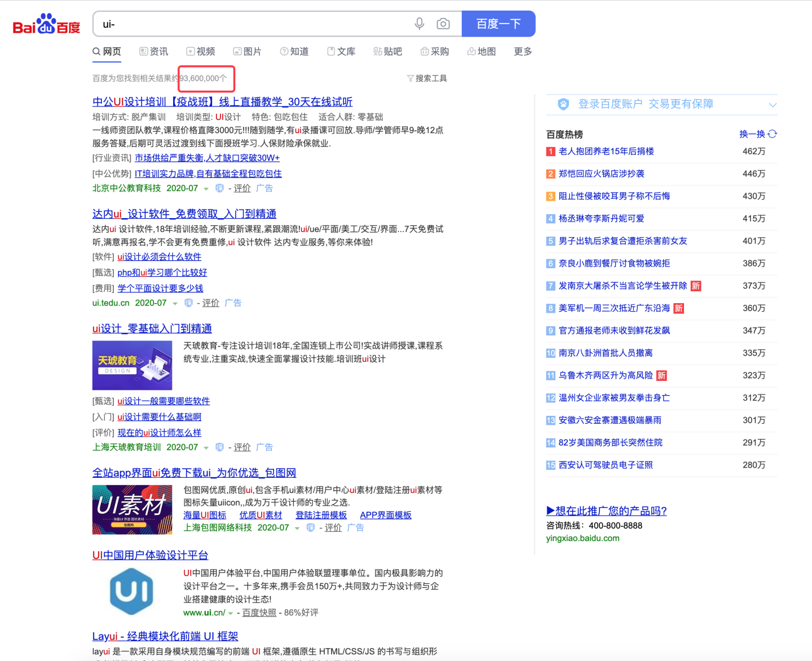
Task: Click the UI素材 thumbnail image
Action: point(132,509)
